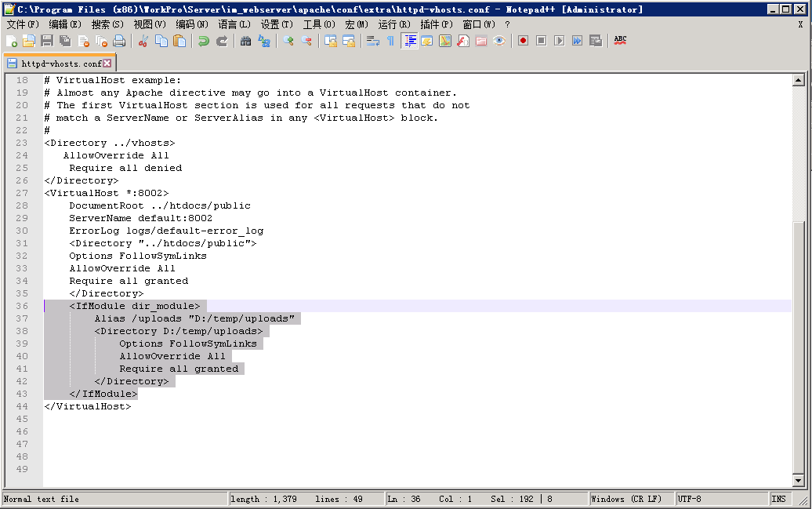The width and height of the screenshot is (812, 509).
Task: Create a new file with toolbar icon
Action: tap(11, 41)
